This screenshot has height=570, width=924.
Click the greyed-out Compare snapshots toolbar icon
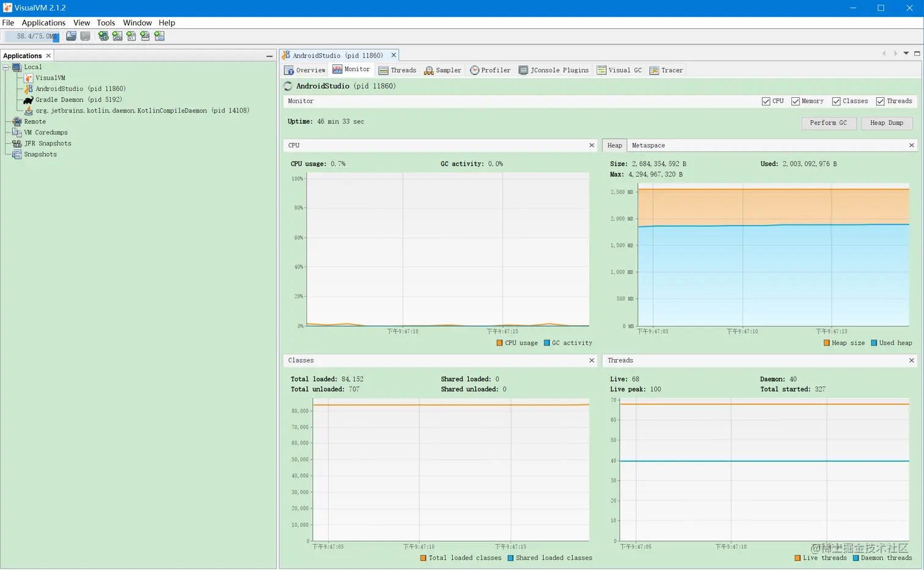pyautogui.click(x=86, y=36)
